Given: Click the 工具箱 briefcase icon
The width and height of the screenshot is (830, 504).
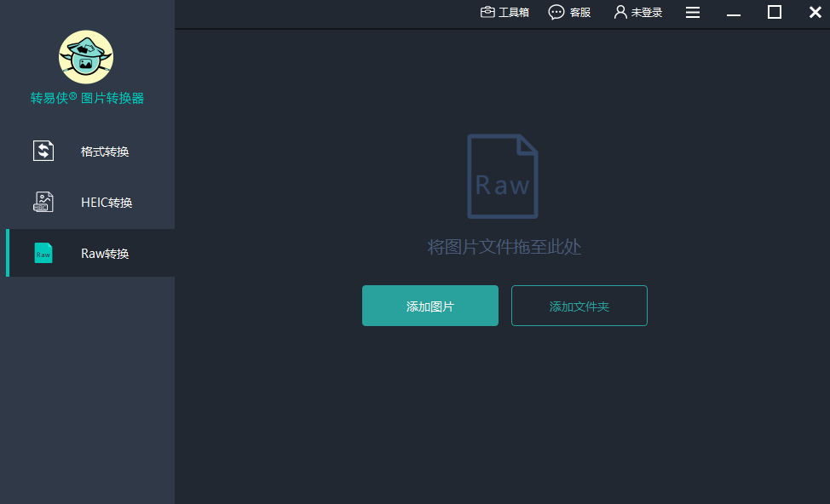Looking at the screenshot, I should (487, 12).
